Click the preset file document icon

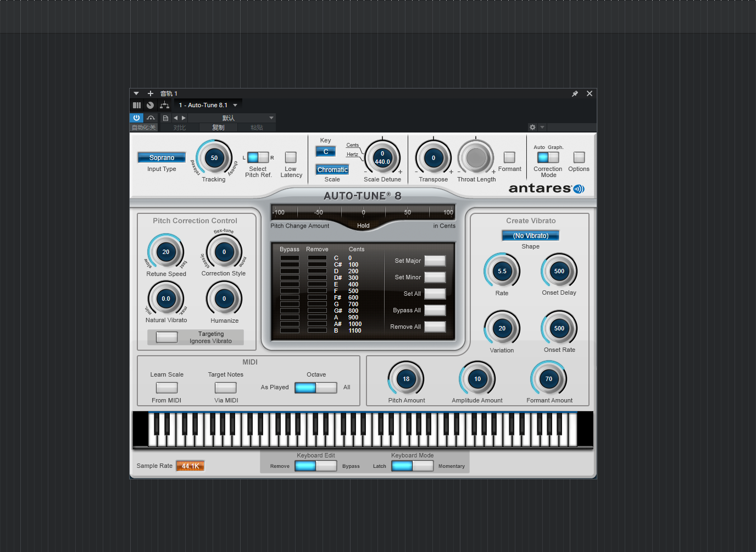165,118
